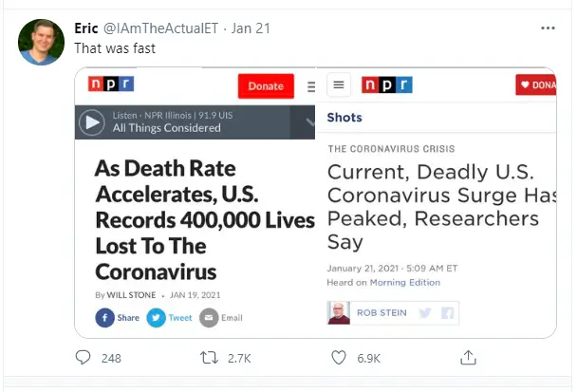This screenshot has height=392, width=577.
Task: Click the heart Donate button on right
Action: click(x=536, y=85)
